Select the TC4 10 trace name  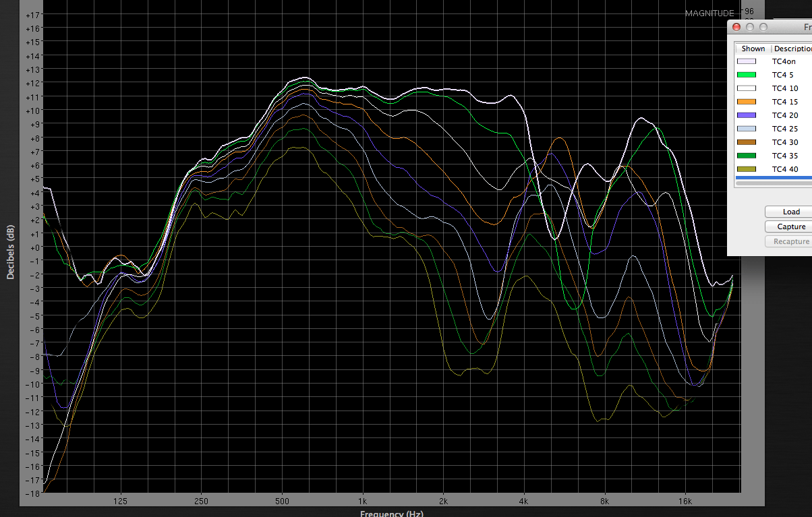click(784, 88)
